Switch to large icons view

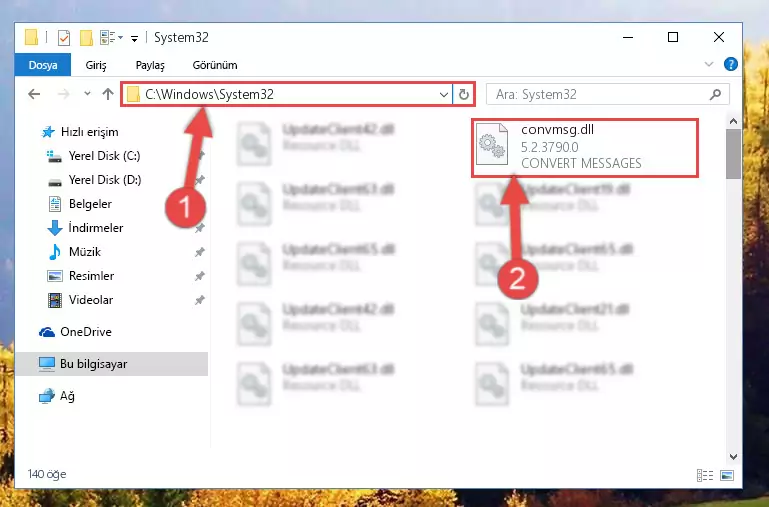click(727, 475)
